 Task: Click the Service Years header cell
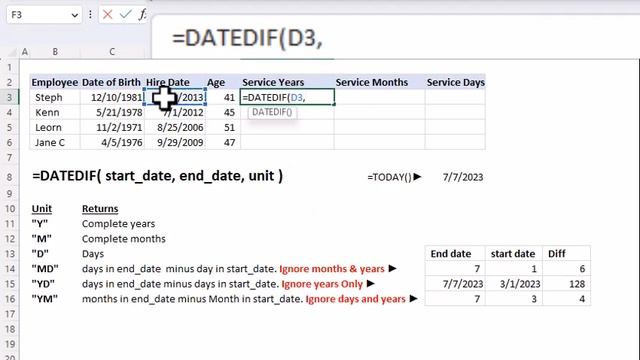click(287, 82)
